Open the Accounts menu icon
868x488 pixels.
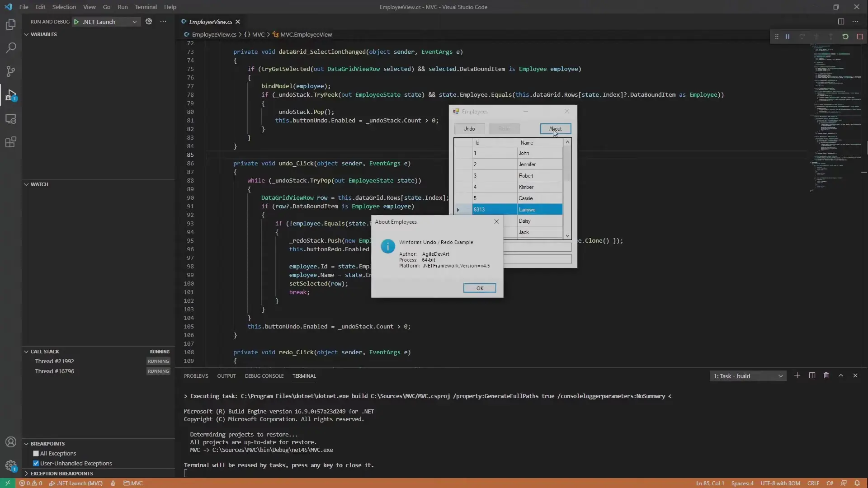point(11,442)
